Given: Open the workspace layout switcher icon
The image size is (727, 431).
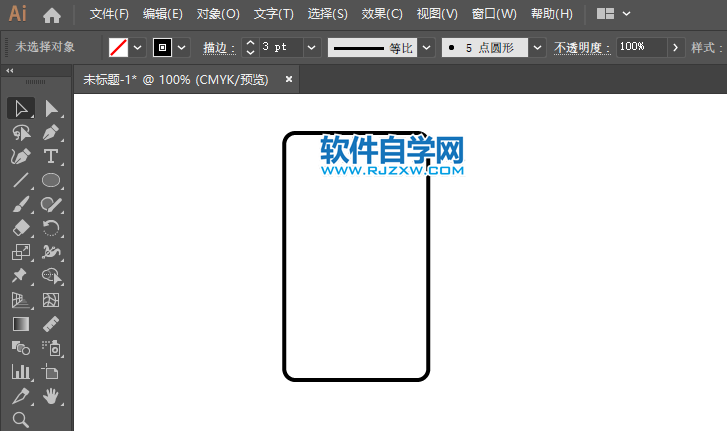Looking at the screenshot, I should tap(605, 14).
